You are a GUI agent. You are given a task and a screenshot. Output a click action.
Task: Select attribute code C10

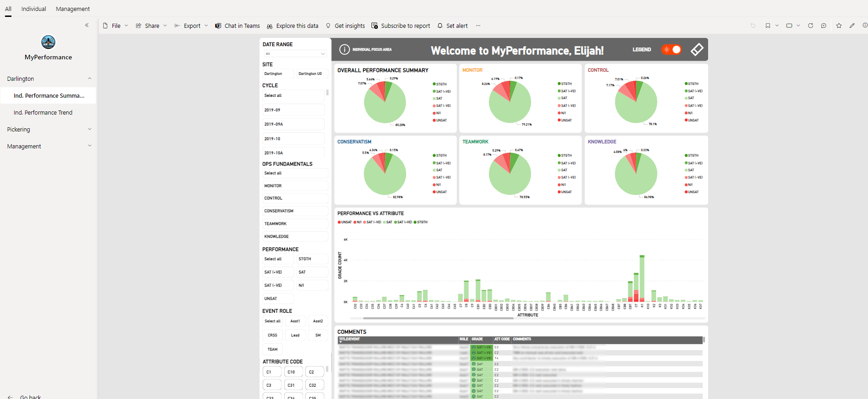pyautogui.click(x=293, y=372)
